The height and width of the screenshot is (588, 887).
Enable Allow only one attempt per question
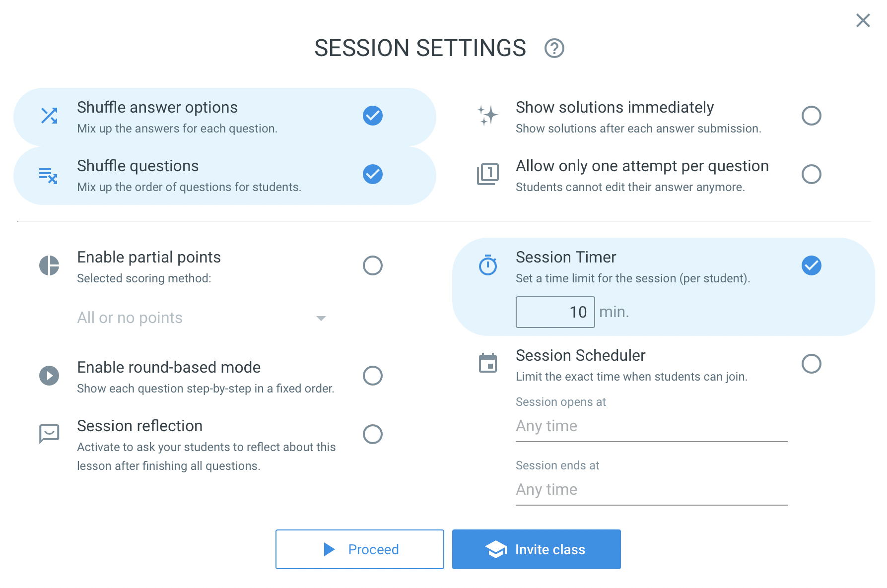812,174
